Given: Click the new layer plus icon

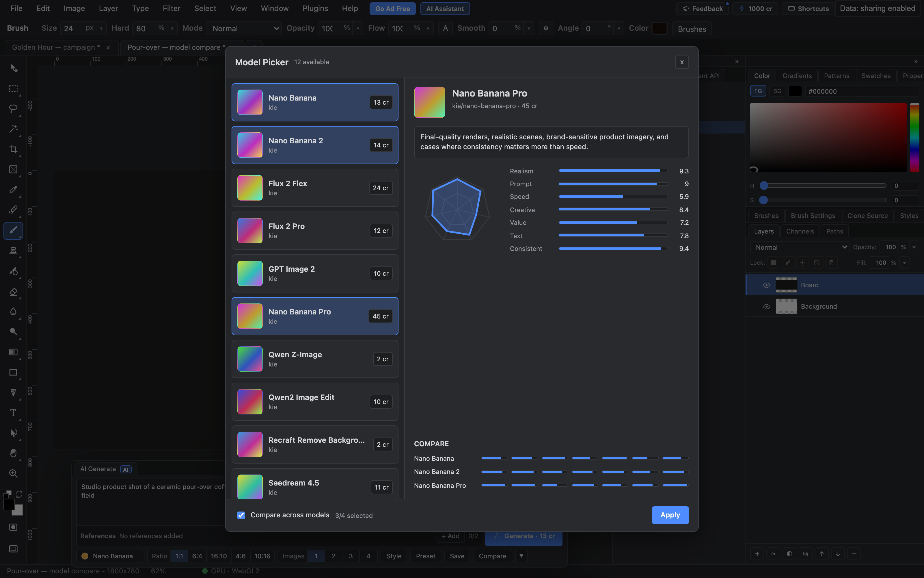Looking at the screenshot, I should 757,553.
